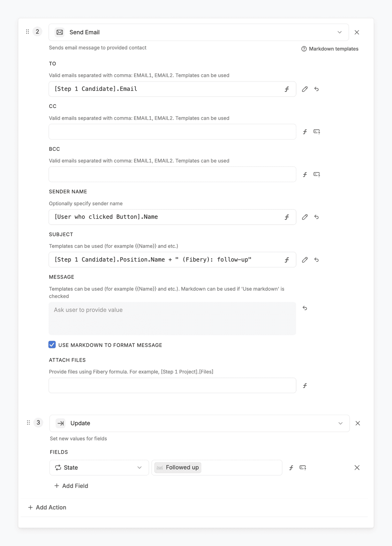Screen dimensions: 392x546
Task: Click the Add Field button
Action: [x=71, y=486]
